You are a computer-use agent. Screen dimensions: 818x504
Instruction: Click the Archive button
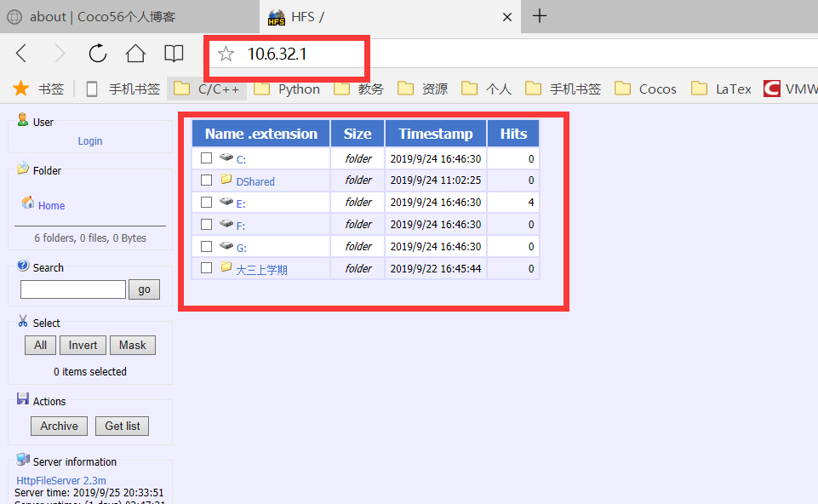click(x=59, y=426)
